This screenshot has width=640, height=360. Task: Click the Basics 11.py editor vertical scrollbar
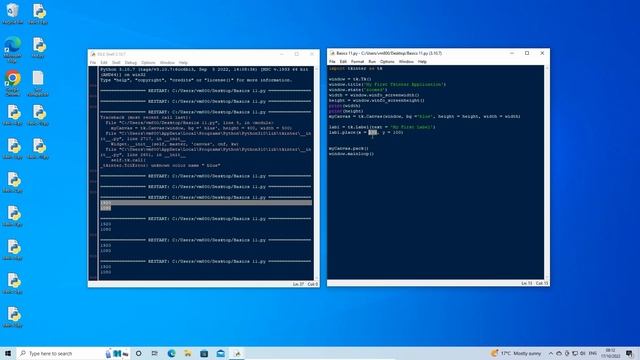coord(547,172)
